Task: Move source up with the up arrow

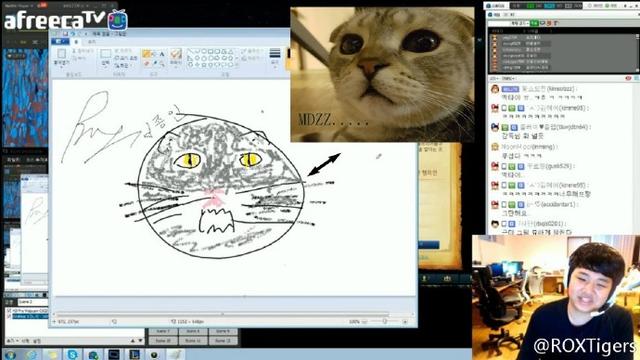Action: pyautogui.click(x=133, y=341)
